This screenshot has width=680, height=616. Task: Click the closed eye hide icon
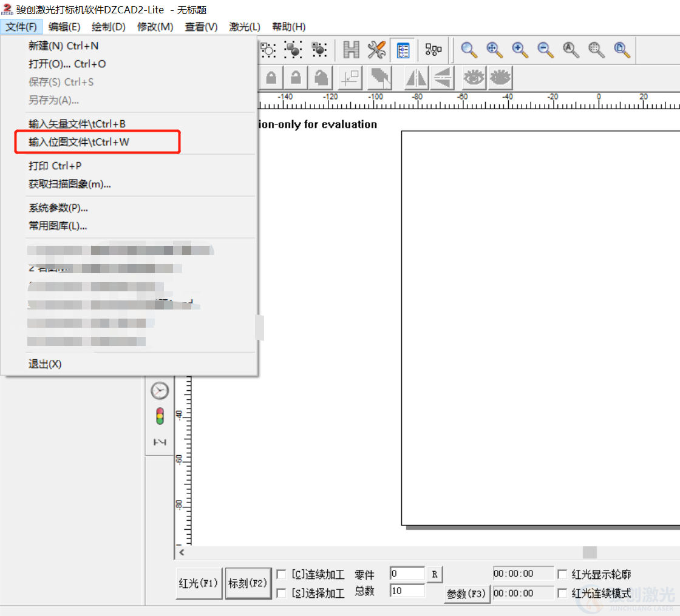coord(500,78)
